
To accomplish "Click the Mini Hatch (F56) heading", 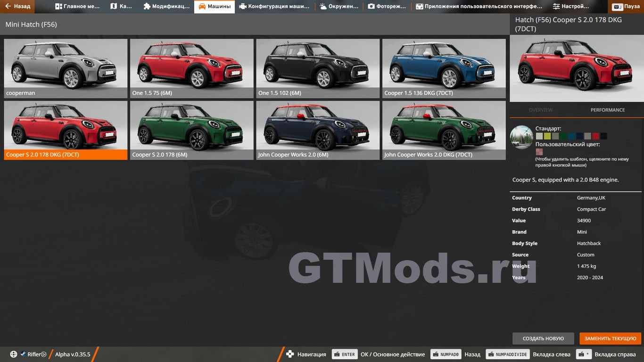I will [x=31, y=25].
